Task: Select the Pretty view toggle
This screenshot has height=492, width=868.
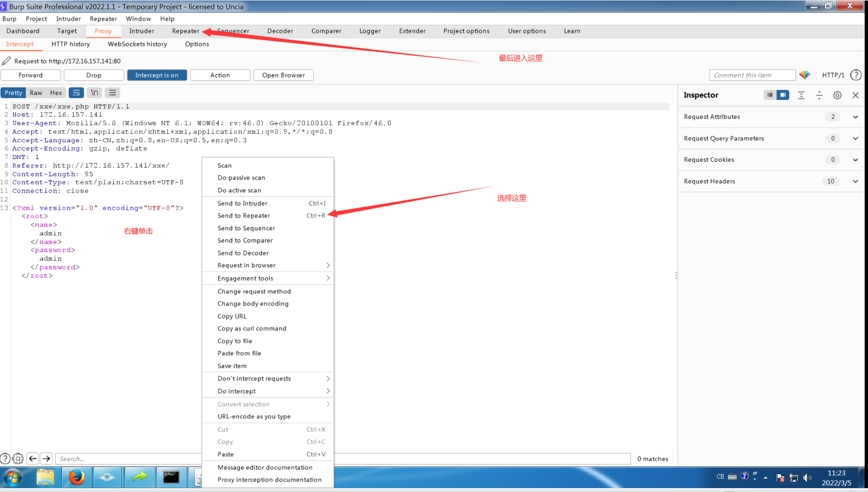Action: tap(13, 92)
